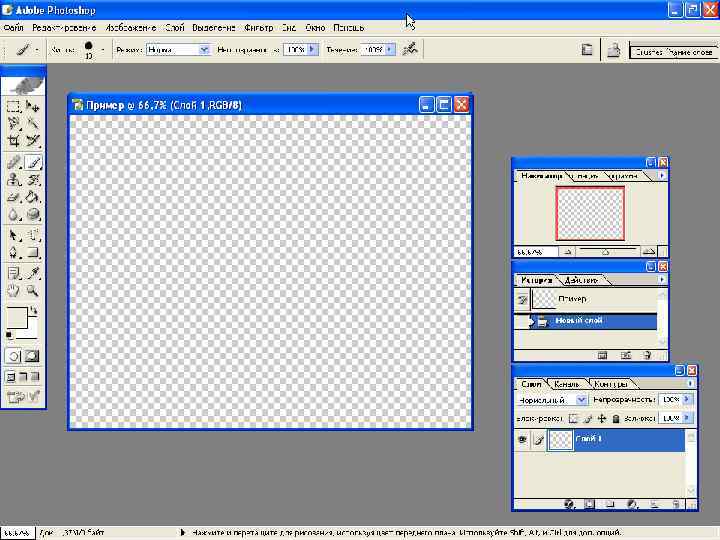
Task: Select the History Brush tool
Action: point(33,180)
